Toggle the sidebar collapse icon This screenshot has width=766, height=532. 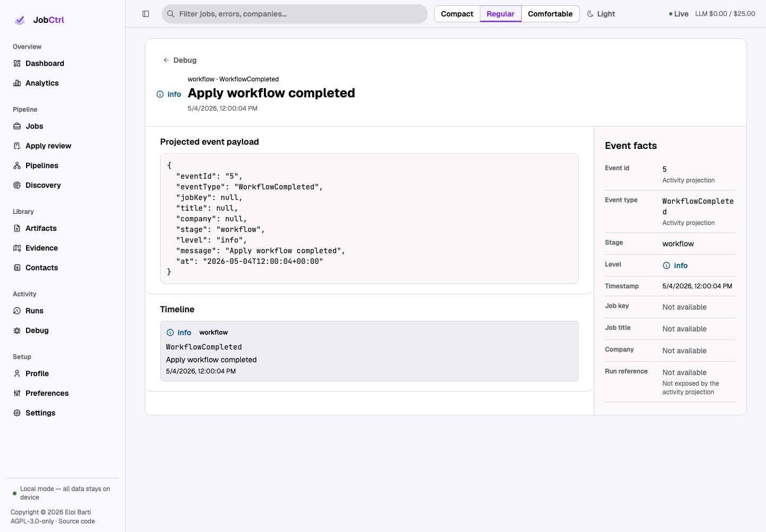(146, 14)
